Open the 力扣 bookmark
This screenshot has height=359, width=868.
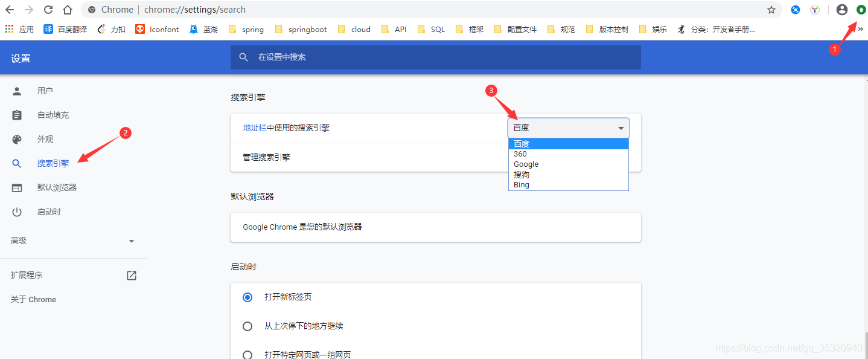point(112,29)
